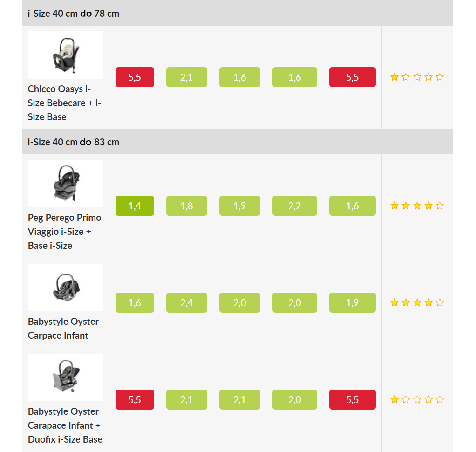Click the one-star rating for Chicco Oasys
The height and width of the screenshot is (452, 476).
point(417,77)
